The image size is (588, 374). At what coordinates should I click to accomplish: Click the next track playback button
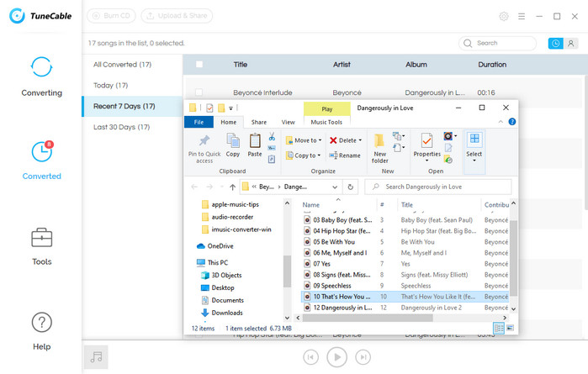pyautogui.click(x=363, y=357)
